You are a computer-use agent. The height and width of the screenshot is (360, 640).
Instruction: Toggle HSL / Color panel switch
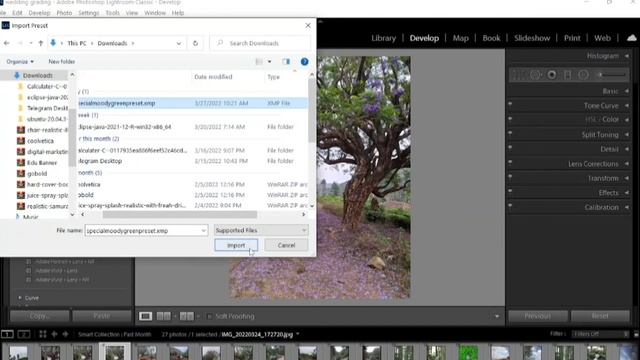(510, 118)
